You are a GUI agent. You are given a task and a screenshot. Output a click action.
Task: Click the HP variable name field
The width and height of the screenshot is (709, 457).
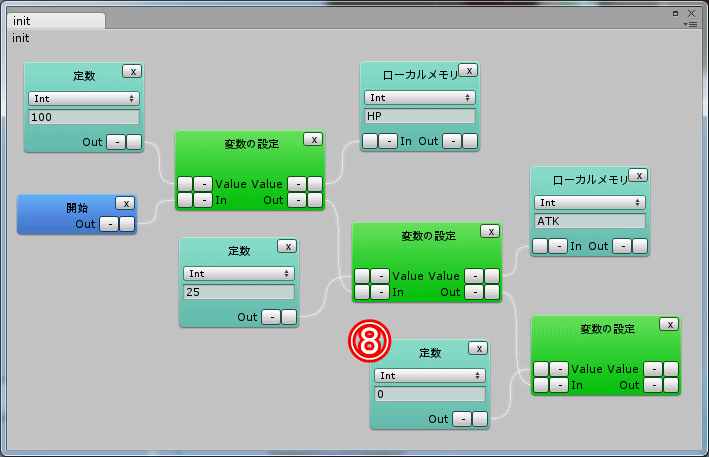point(420,116)
